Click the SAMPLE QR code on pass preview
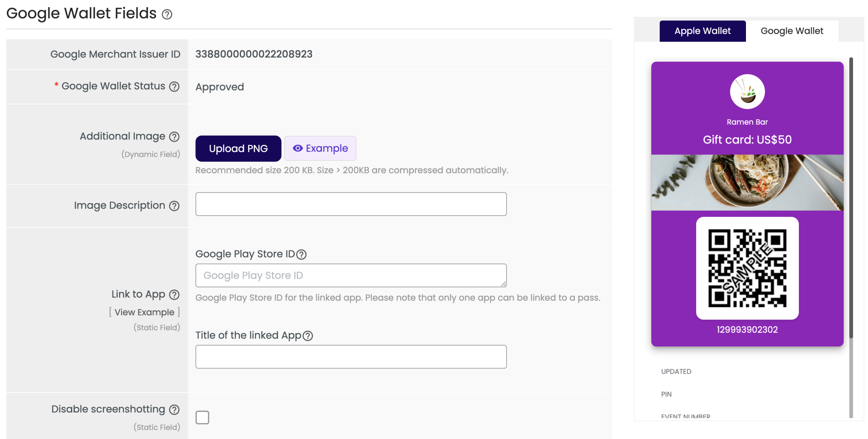Screen dimensions: 868x439 [x=747, y=268]
